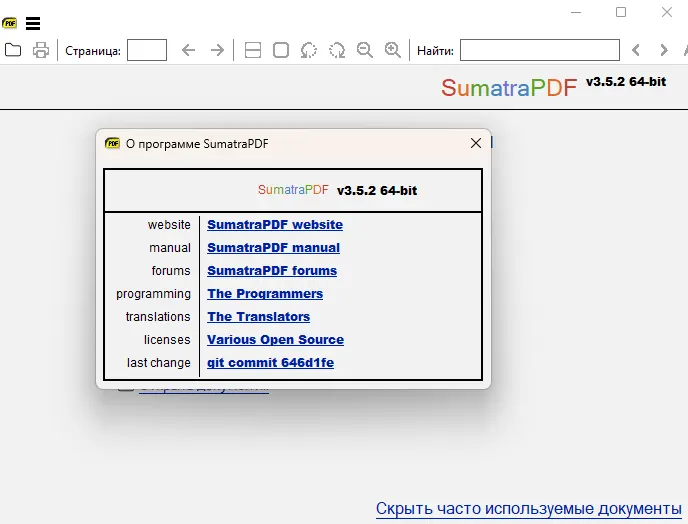Minimize the SumatraPDF window
The image size is (688, 524).
coord(576,12)
